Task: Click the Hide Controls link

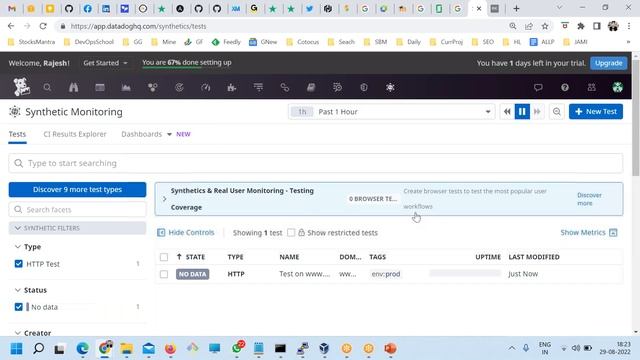Action: [186, 233]
